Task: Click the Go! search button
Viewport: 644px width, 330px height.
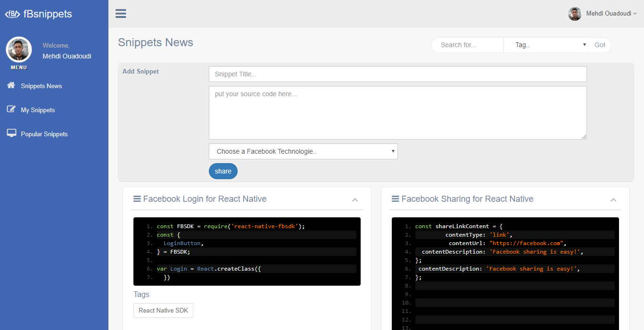Action: pos(600,45)
